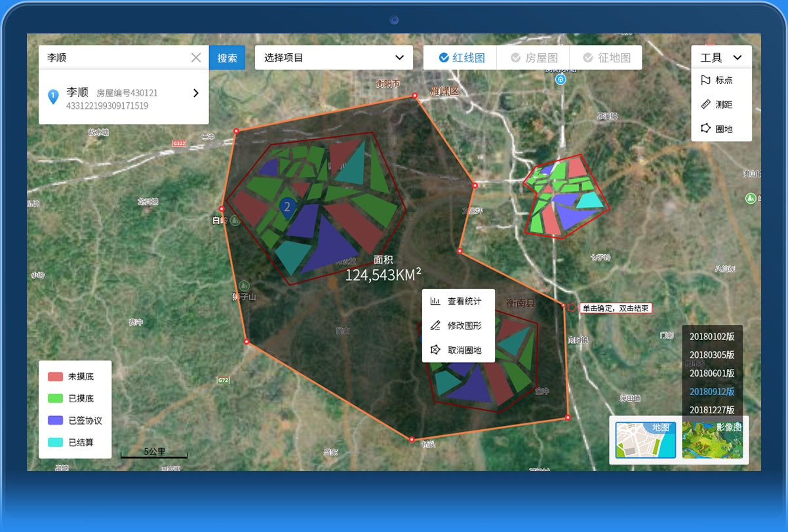Click the 取消圈地 cancel polygon icon
Screen dimensions: 788x532
tap(435, 350)
